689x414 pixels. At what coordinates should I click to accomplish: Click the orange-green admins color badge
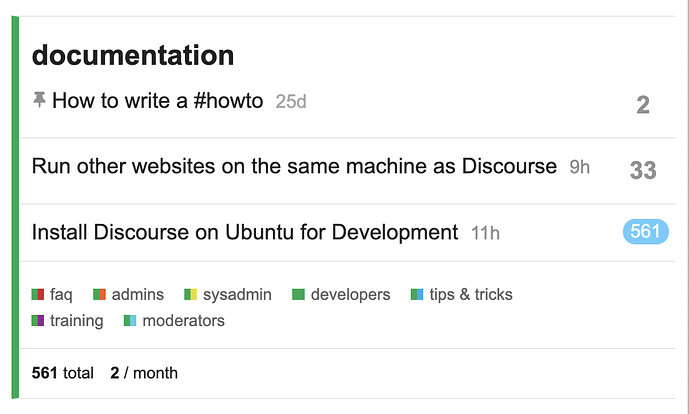(x=99, y=294)
